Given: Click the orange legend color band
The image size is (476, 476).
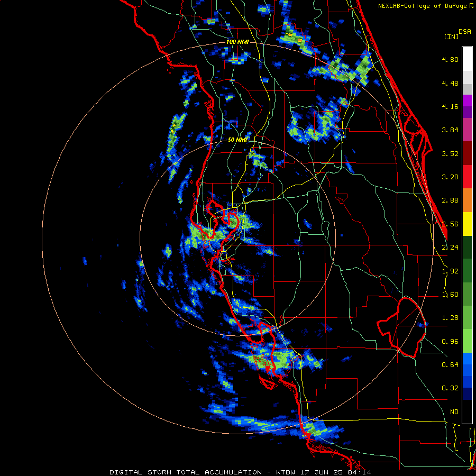Looking at the screenshot, I should 467,200.
